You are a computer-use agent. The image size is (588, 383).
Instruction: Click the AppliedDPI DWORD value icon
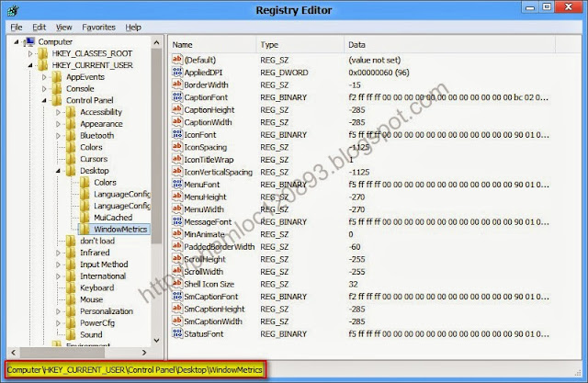click(177, 72)
